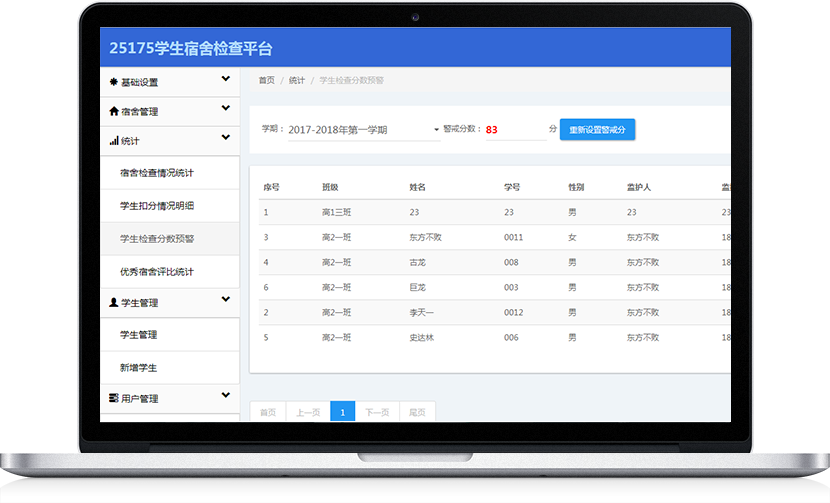This screenshot has width=830, height=503.
Task: Click the 警戒分数 input field
Action: click(x=514, y=130)
